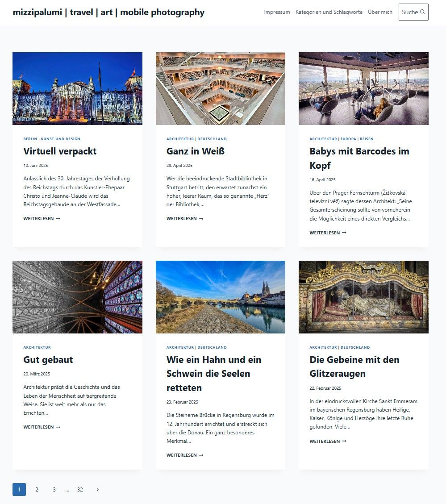Click Weiterlesen under Gut gebaut
Viewport: 446px width, 504px height.
pos(42,427)
